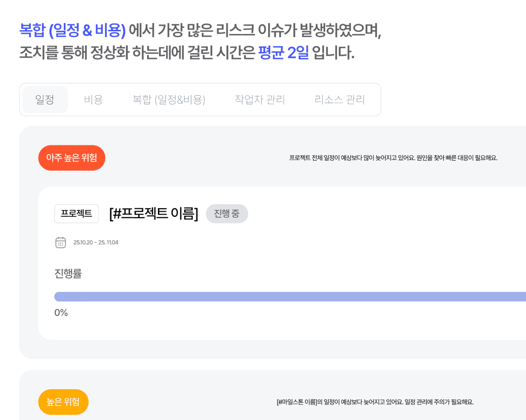Screen dimensions: 526x420
Task: Click the 진행률 progress bar
Action: tap(290, 296)
